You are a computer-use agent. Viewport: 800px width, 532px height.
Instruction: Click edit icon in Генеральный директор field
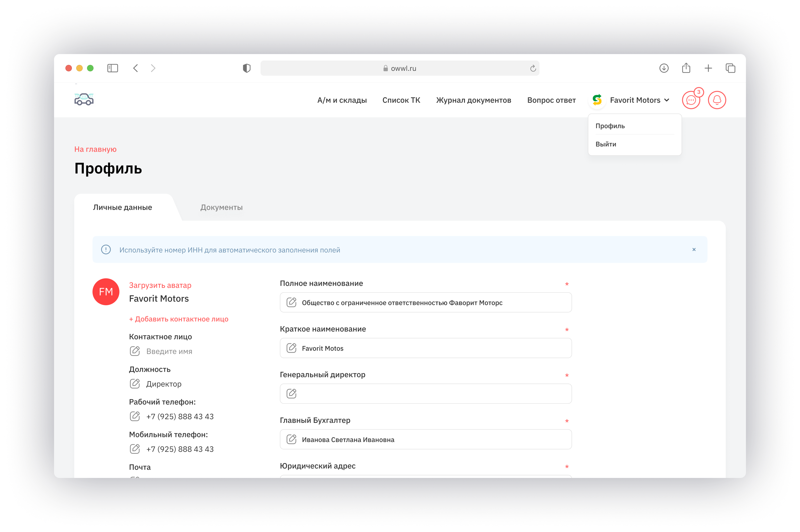(x=291, y=394)
